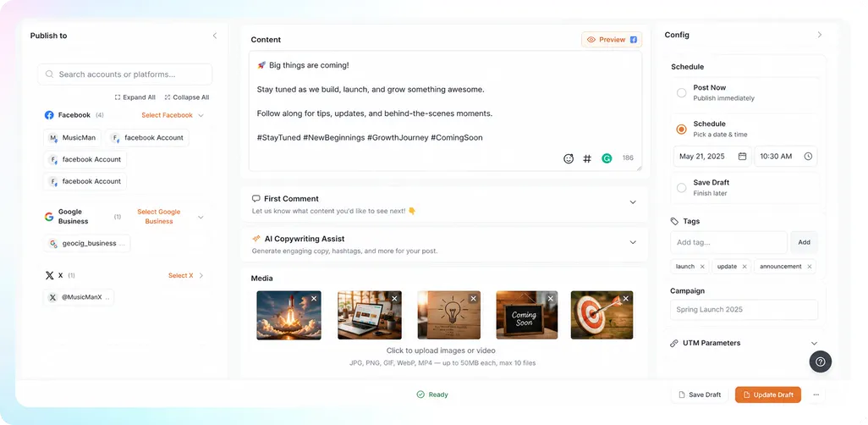Open the help question mark button
The image size is (868, 425).
pyautogui.click(x=821, y=362)
